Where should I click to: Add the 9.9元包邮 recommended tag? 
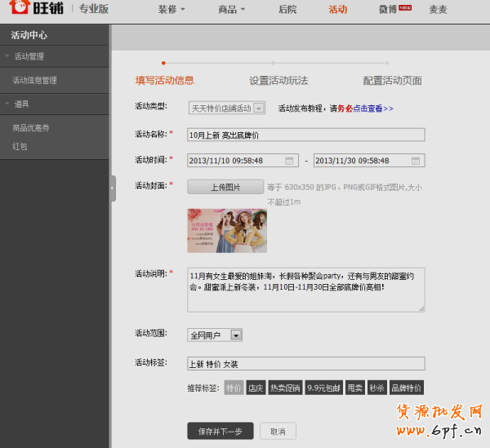[x=323, y=388]
